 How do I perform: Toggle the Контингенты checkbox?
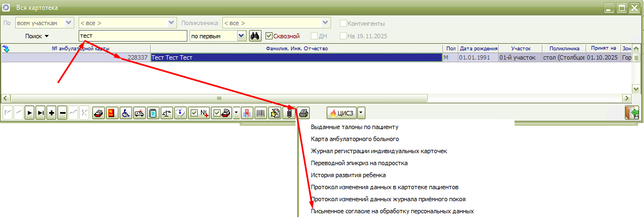click(x=344, y=24)
